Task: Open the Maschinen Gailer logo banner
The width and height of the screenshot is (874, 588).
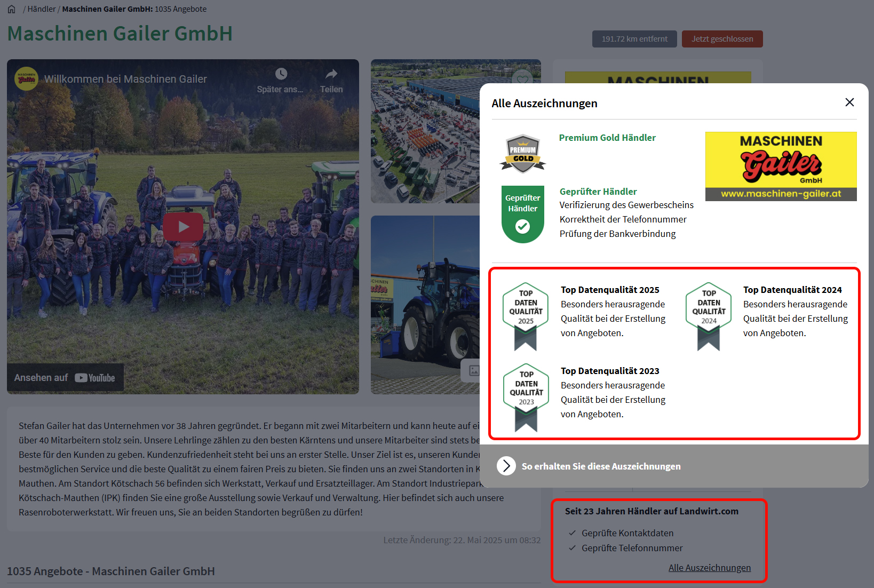Action: [781, 166]
